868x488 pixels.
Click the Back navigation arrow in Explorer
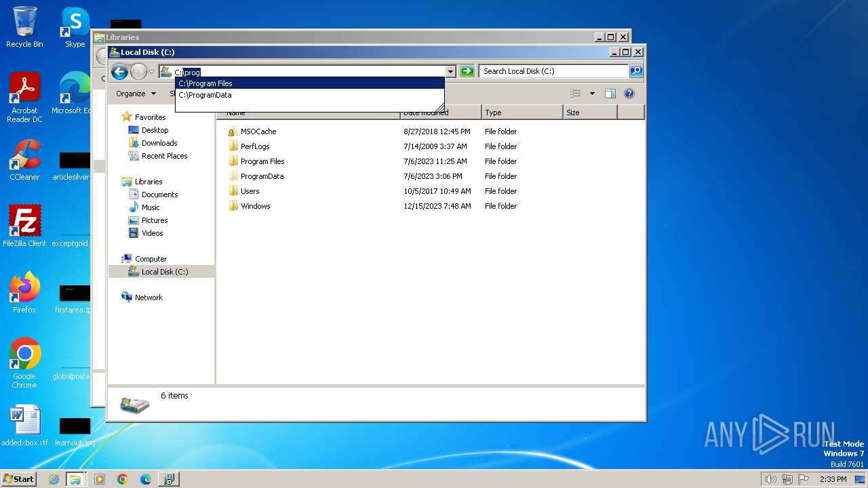[x=119, y=71]
